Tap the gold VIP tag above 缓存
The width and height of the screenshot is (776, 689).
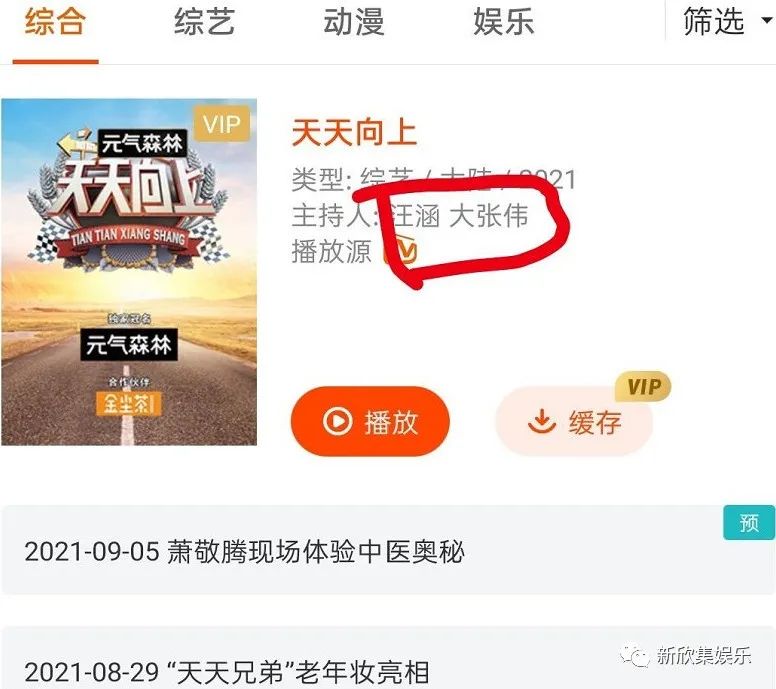pyautogui.click(x=643, y=386)
